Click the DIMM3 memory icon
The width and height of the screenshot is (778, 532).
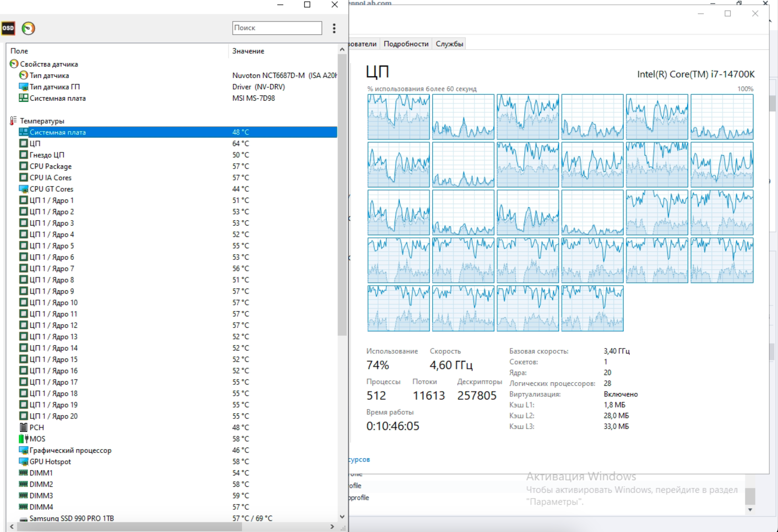click(23, 496)
